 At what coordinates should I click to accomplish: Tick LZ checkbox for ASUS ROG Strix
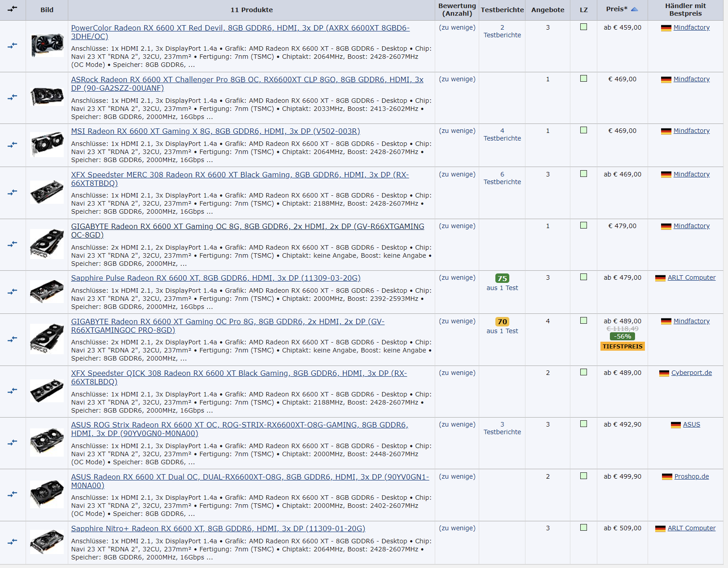pyautogui.click(x=583, y=424)
